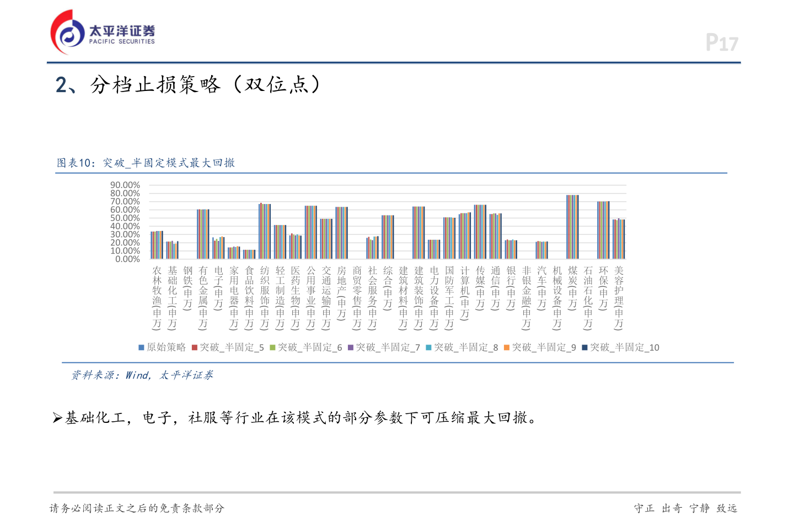Click the blue 原始策略 legend marker

(x=141, y=347)
